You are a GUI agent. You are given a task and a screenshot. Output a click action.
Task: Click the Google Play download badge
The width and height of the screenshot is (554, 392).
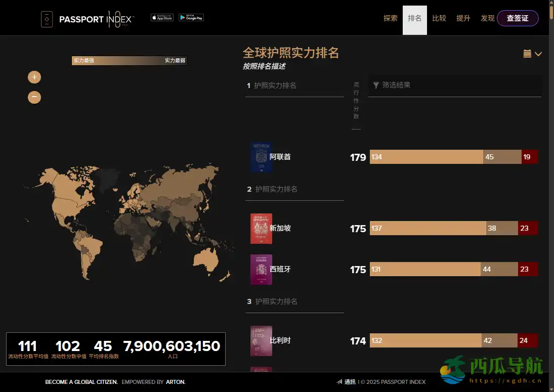(191, 17)
